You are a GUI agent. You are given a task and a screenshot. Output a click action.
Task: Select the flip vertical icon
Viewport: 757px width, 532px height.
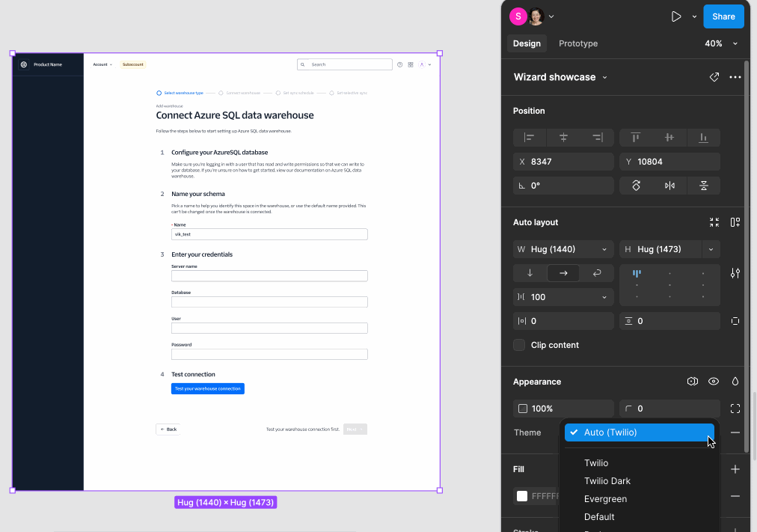point(704,185)
